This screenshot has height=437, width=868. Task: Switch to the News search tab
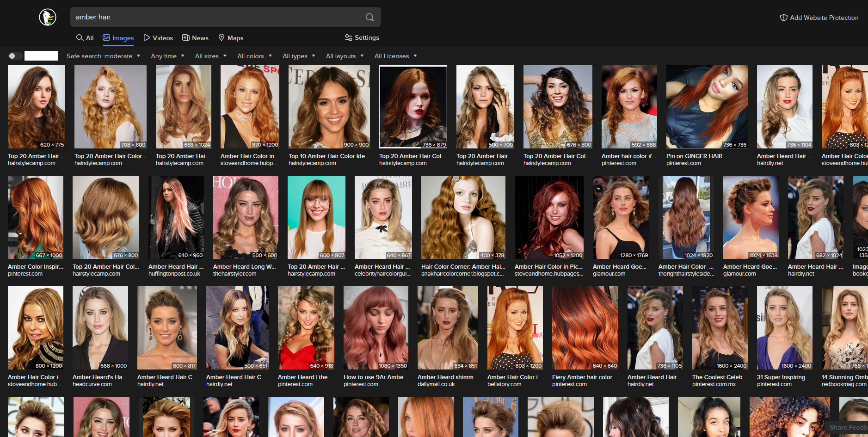[x=195, y=38]
